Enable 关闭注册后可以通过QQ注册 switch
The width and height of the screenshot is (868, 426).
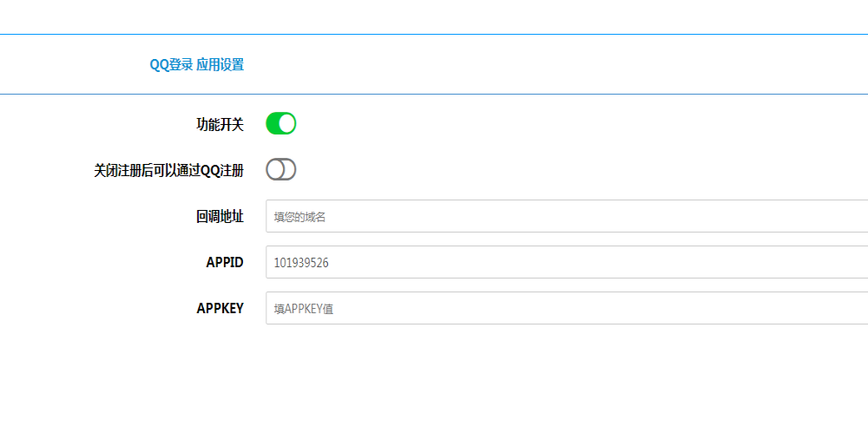point(281,169)
